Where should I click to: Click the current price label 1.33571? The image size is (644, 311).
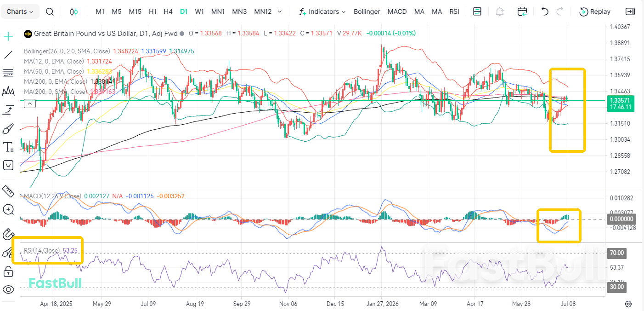click(621, 100)
